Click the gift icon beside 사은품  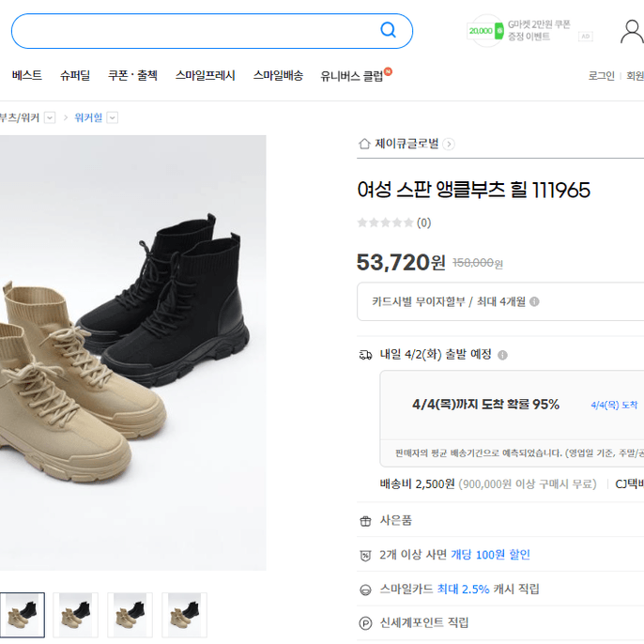coord(365,521)
